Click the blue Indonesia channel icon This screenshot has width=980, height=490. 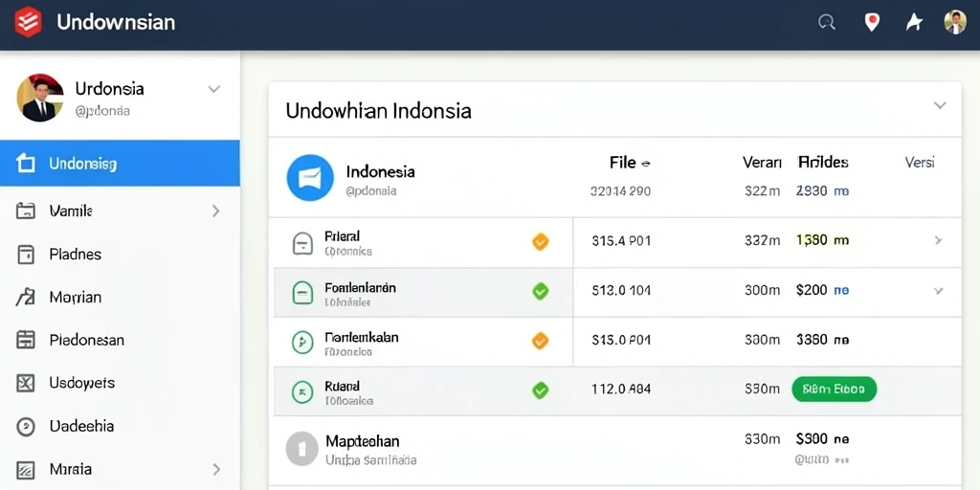pyautogui.click(x=310, y=178)
